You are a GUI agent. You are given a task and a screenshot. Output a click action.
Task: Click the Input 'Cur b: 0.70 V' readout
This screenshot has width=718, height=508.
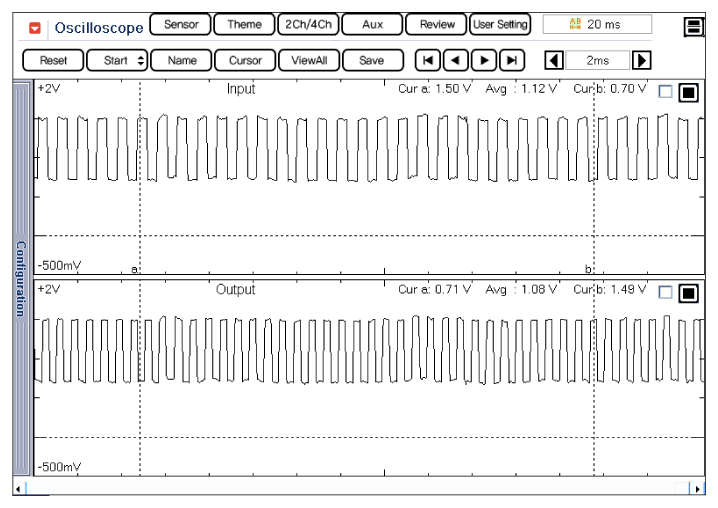[609, 88]
